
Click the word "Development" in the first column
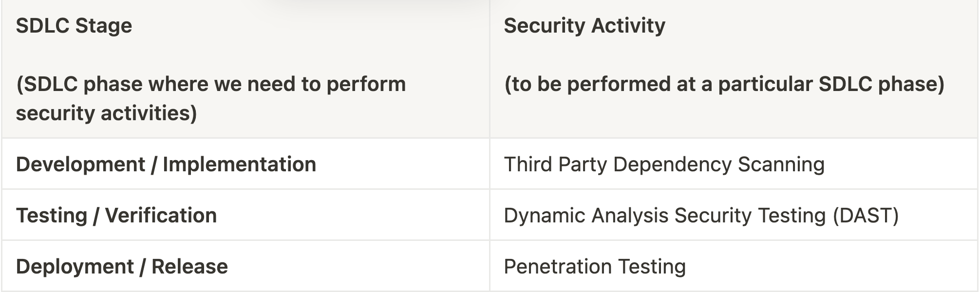(x=80, y=164)
